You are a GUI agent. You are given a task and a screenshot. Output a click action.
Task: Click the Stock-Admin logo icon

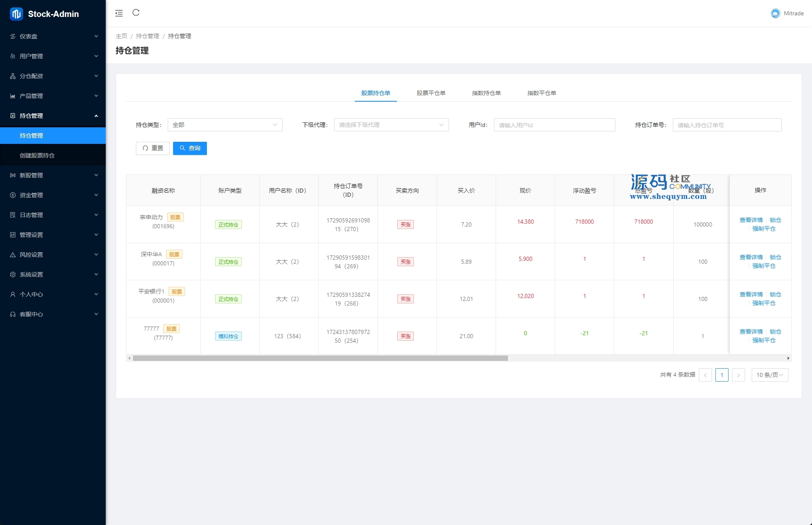pyautogui.click(x=17, y=14)
